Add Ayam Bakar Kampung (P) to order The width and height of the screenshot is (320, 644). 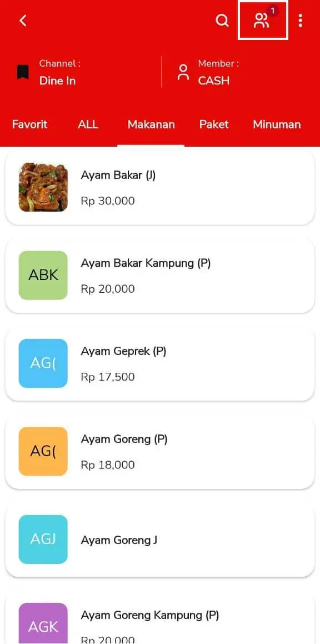click(x=160, y=275)
